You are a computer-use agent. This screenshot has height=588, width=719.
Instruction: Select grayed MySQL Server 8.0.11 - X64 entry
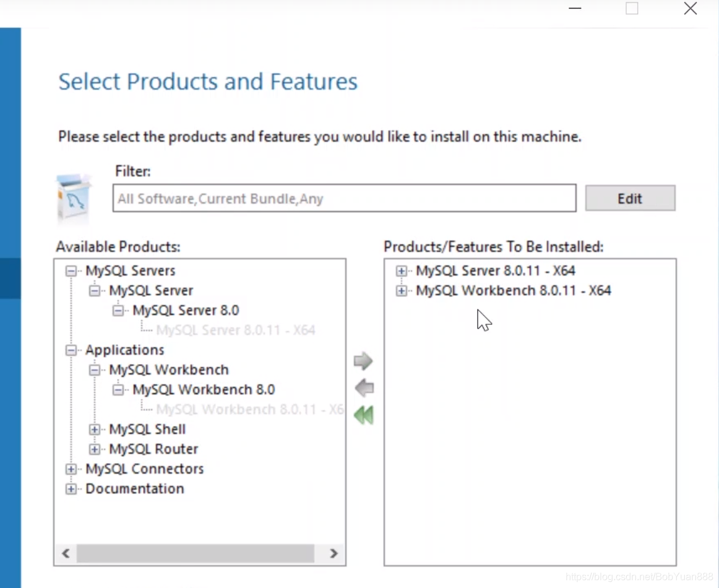(x=236, y=331)
